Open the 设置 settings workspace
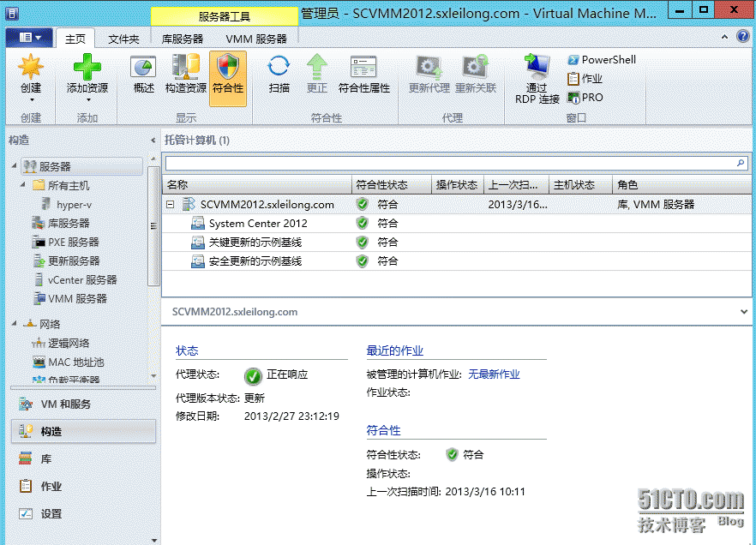Viewport: 756px width, 545px height. (x=83, y=513)
